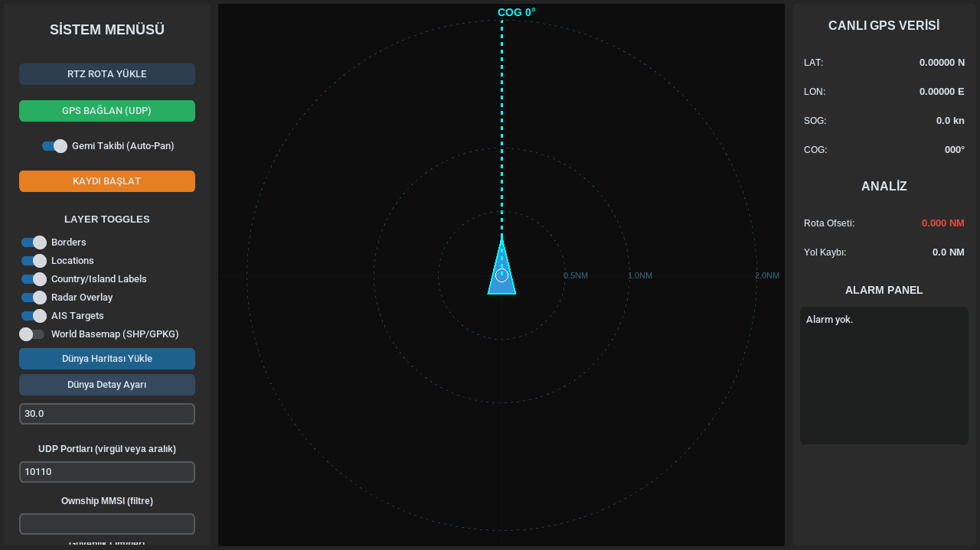980x550 pixels.
Task: Click the RTZ ROTA YÜKLE button
Action: pos(107,74)
